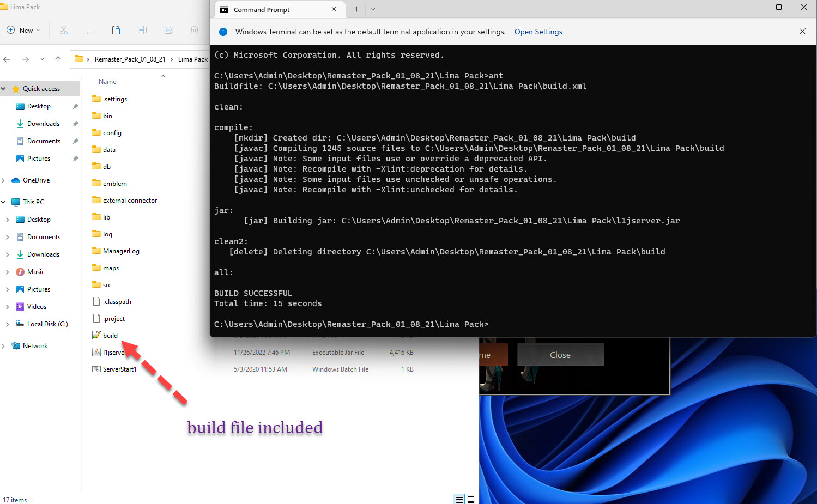Select Quick access in navigation pane
Image resolution: width=817 pixels, height=504 pixels.
(x=41, y=89)
